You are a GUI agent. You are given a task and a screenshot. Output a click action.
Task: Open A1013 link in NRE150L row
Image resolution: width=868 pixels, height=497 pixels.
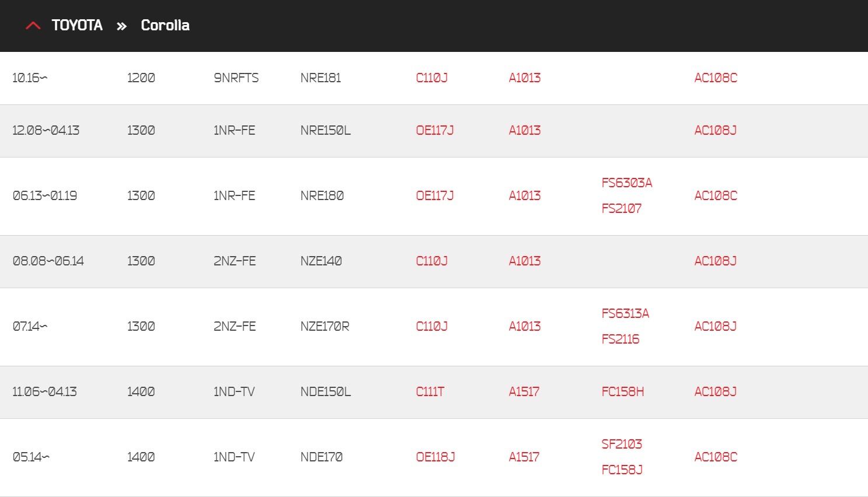click(x=524, y=131)
